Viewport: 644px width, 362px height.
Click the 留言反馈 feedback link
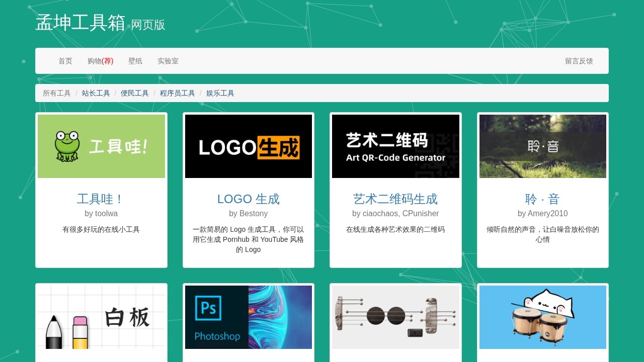(x=579, y=61)
